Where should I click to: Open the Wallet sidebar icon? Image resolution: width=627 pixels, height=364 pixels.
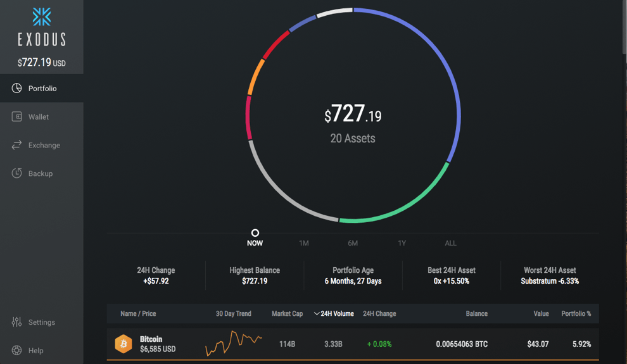pyautogui.click(x=17, y=116)
